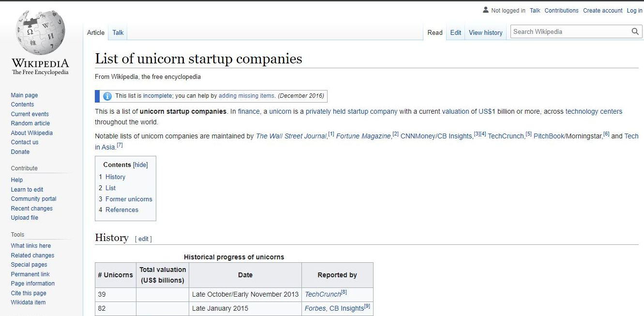Open the Help link
This screenshot has height=316, width=644.
tap(17, 180)
